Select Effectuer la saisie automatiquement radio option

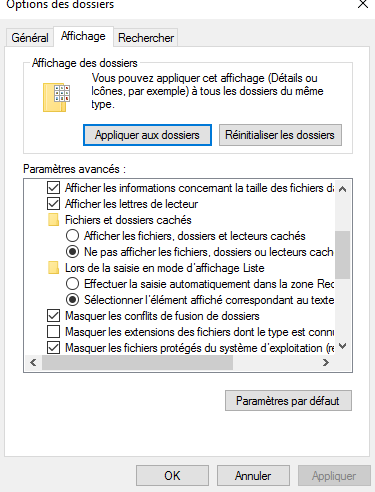(x=72, y=284)
